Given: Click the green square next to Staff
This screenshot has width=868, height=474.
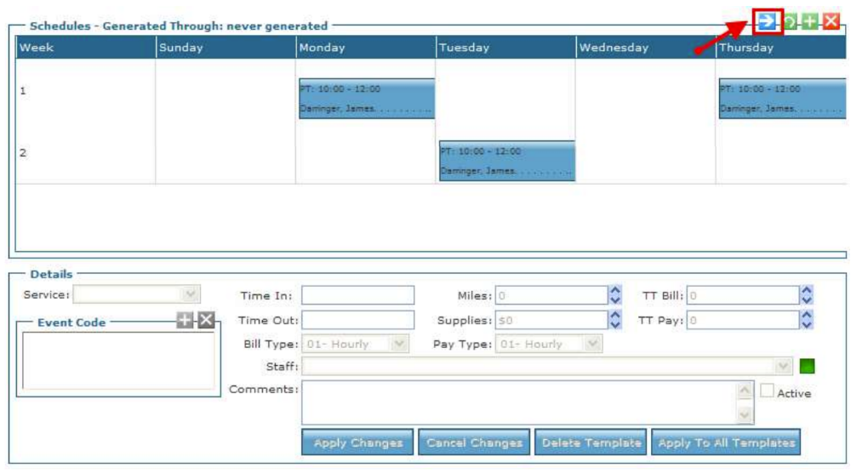Looking at the screenshot, I should click(807, 367).
